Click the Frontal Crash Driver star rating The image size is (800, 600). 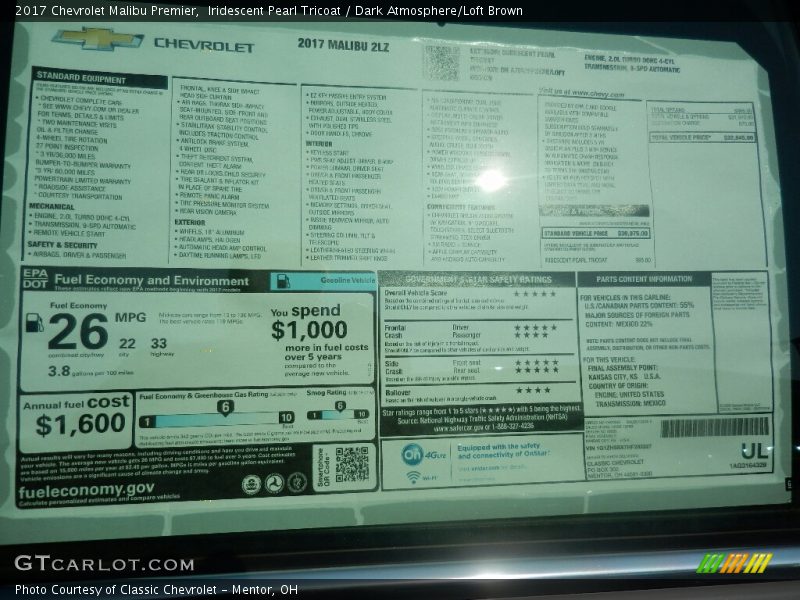[x=535, y=328]
